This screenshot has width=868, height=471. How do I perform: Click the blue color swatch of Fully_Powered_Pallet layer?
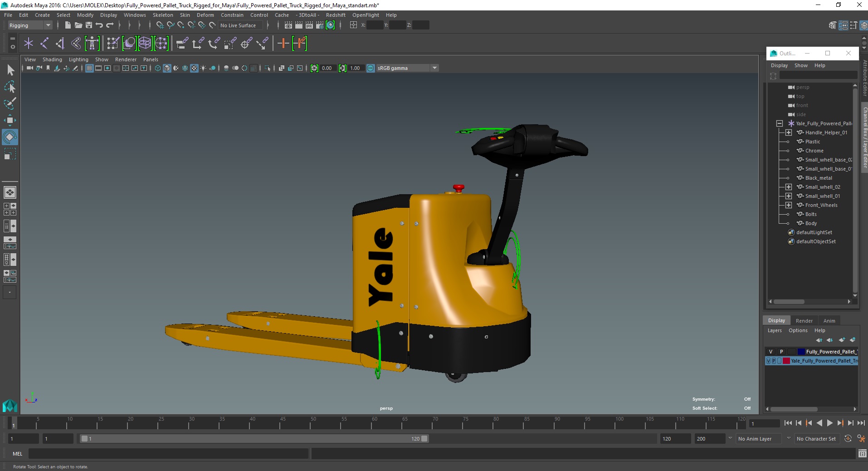pos(801,352)
